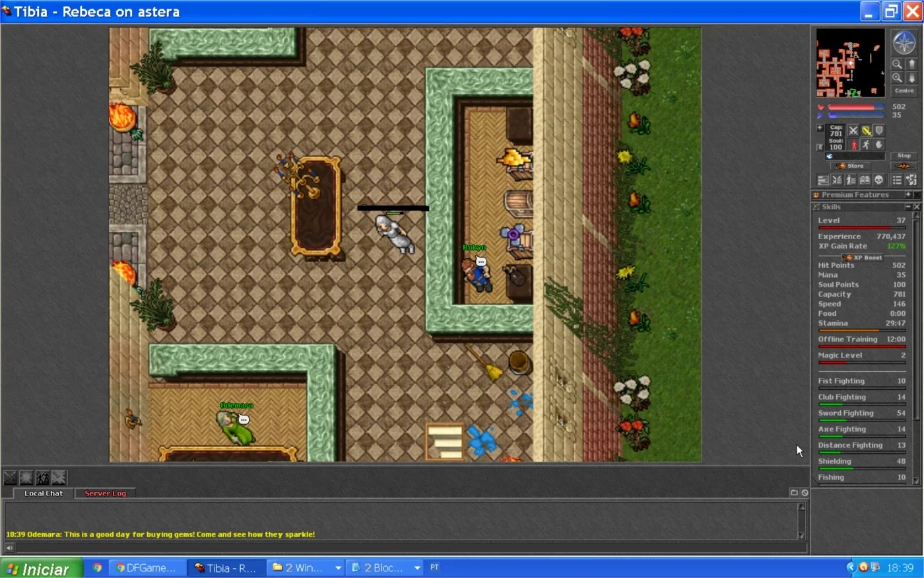Click the Sword Fighting skill row
Image resolution: width=924 pixels, height=578 pixels.
point(861,415)
